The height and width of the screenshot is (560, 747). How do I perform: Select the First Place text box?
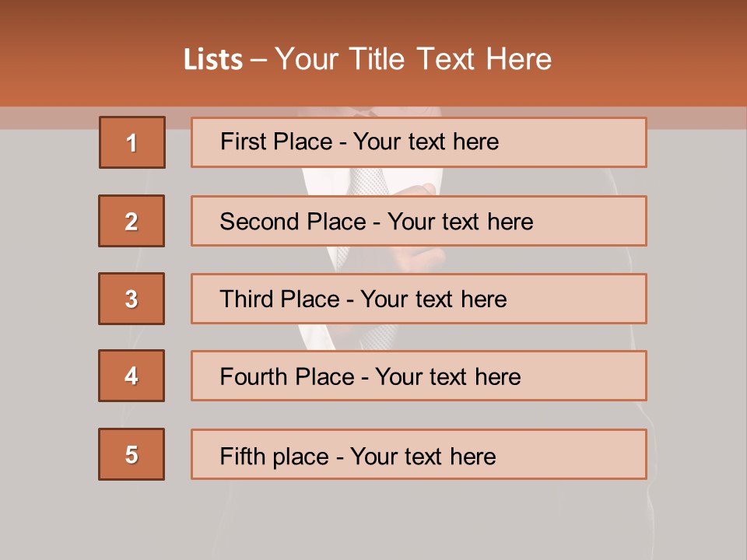click(419, 142)
